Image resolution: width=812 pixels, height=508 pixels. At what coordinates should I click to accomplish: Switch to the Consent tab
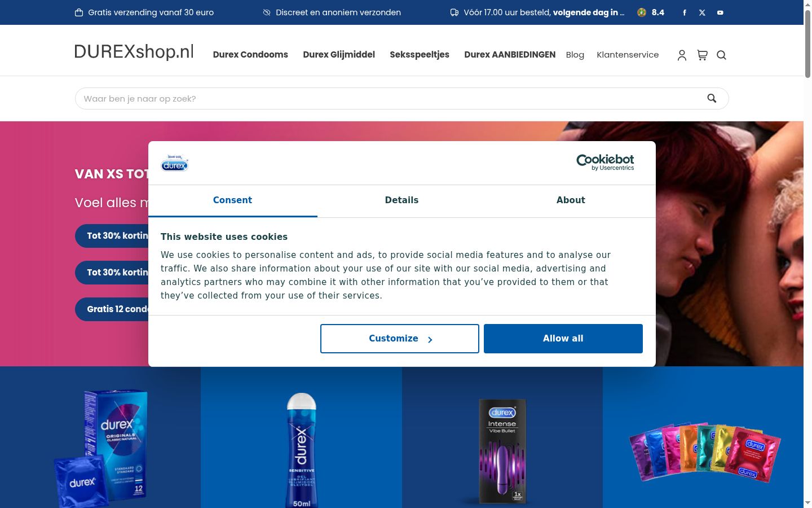click(232, 200)
